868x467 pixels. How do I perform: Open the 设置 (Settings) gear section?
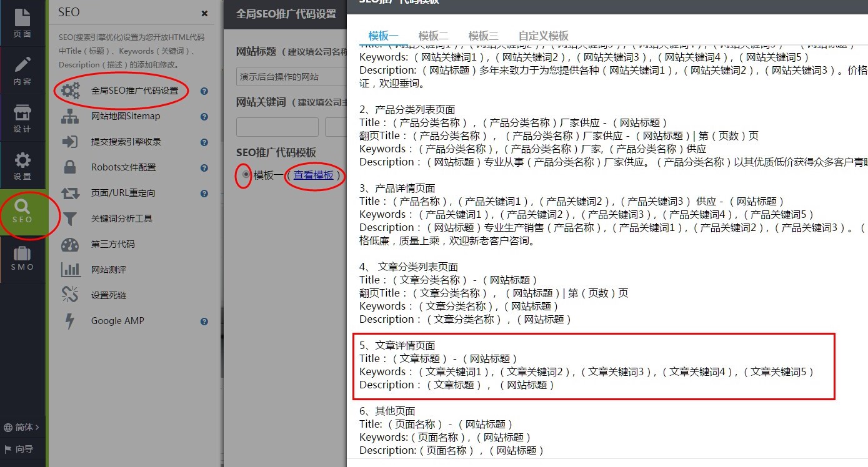(x=22, y=165)
